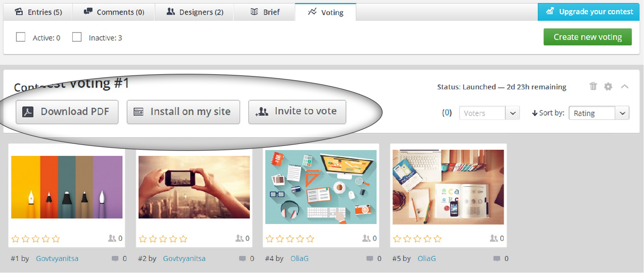This screenshot has height=273, width=644.
Task: Switch to the Entries (5) tab
Action: [38, 12]
